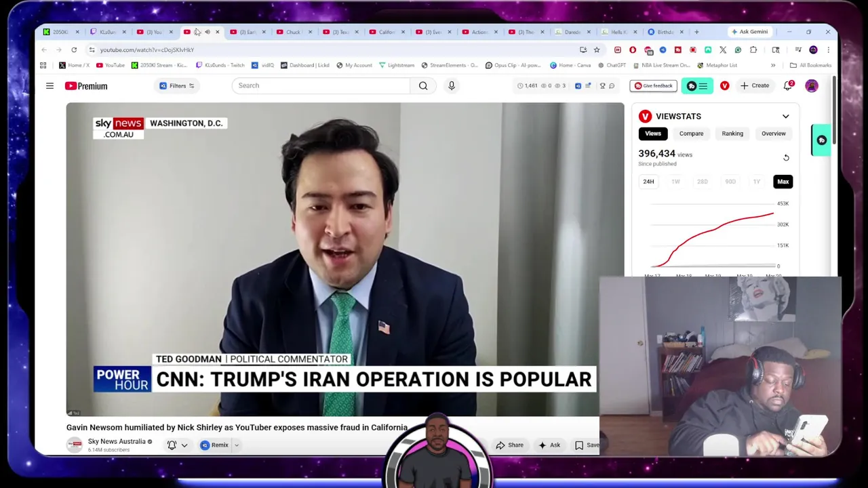Screen dimensions: 868x488
Task: Collapse the ViewStats panel chevron
Action: (x=785, y=117)
